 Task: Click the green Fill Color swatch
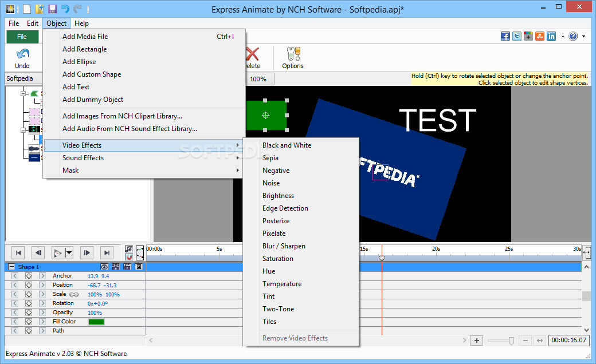point(96,322)
